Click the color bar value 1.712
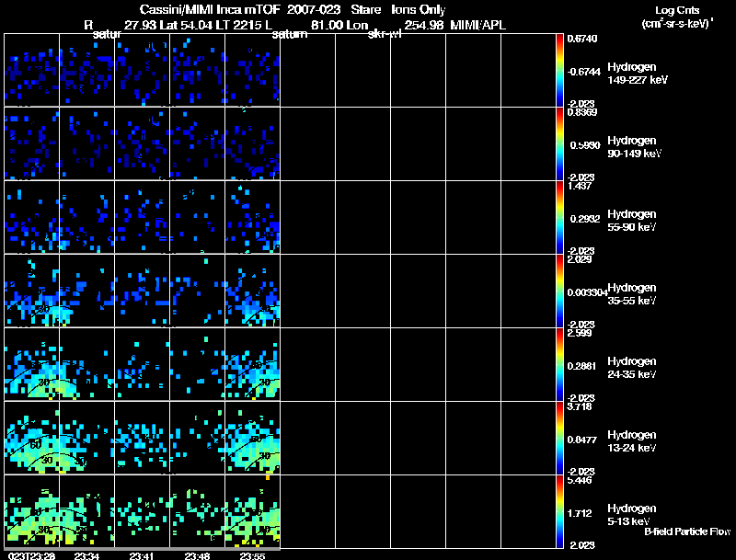The image size is (736, 560). (x=581, y=513)
